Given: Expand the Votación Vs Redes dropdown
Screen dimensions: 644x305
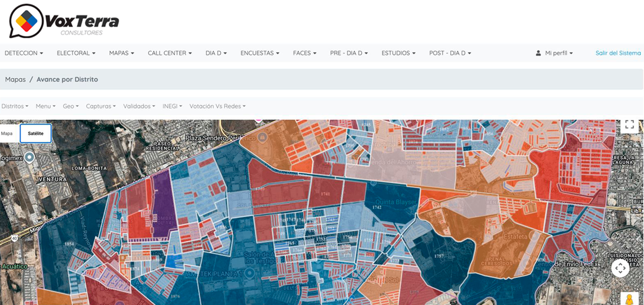Looking at the screenshot, I should [x=217, y=106].
